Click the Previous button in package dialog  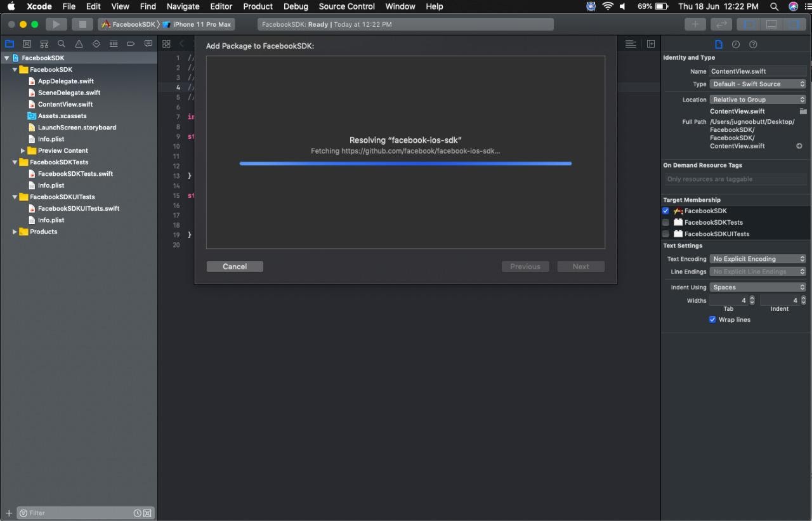point(525,266)
